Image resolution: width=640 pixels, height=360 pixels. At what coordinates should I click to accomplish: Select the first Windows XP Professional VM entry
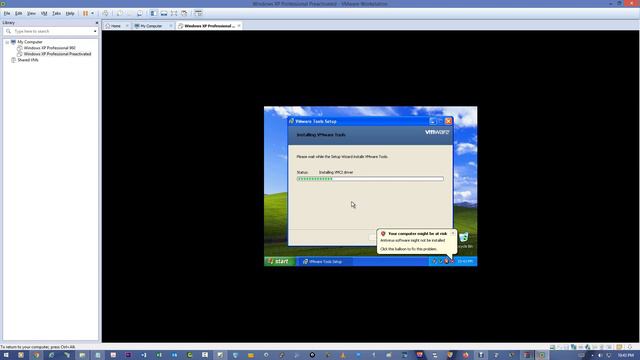pos(49,48)
